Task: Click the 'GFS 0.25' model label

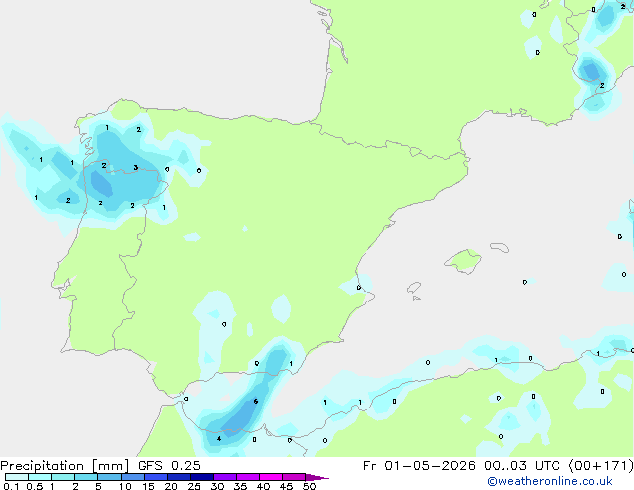Action: click(x=169, y=466)
